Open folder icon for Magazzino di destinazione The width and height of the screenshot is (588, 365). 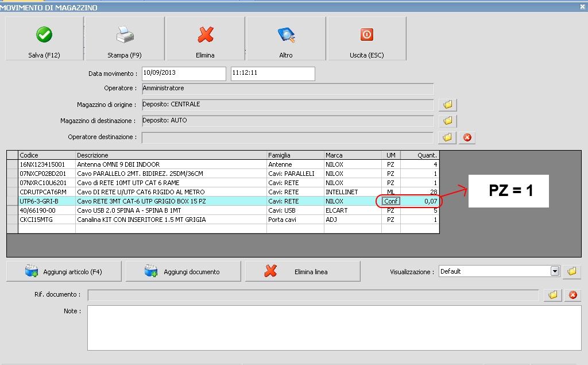click(x=448, y=121)
